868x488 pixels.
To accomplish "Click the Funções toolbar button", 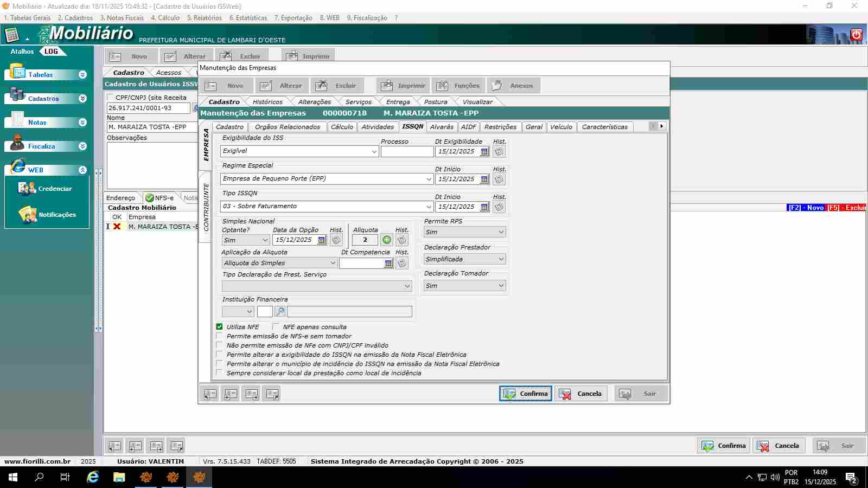I will pos(458,86).
